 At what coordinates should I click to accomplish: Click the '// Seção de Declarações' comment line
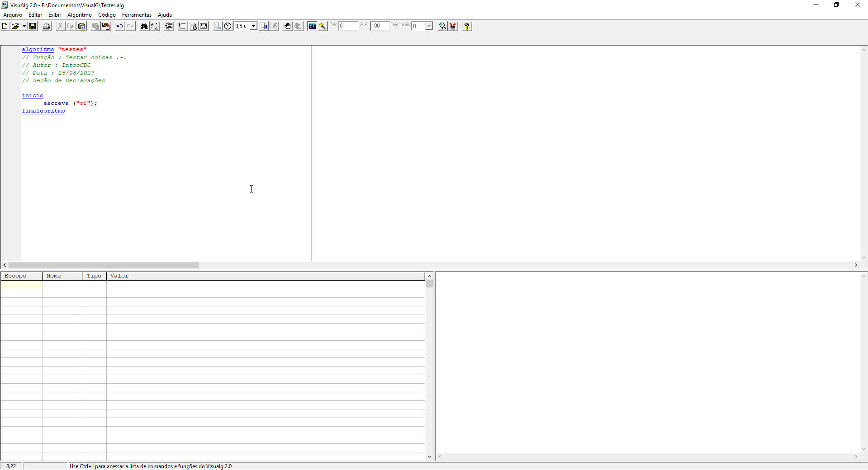(63, 80)
